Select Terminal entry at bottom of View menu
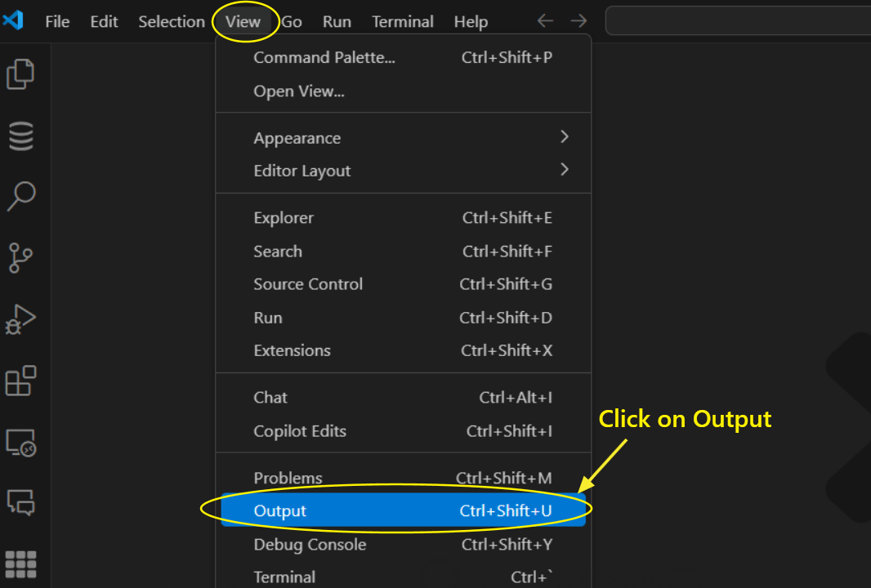Viewport: 871px width, 588px height. tap(404, 577)
